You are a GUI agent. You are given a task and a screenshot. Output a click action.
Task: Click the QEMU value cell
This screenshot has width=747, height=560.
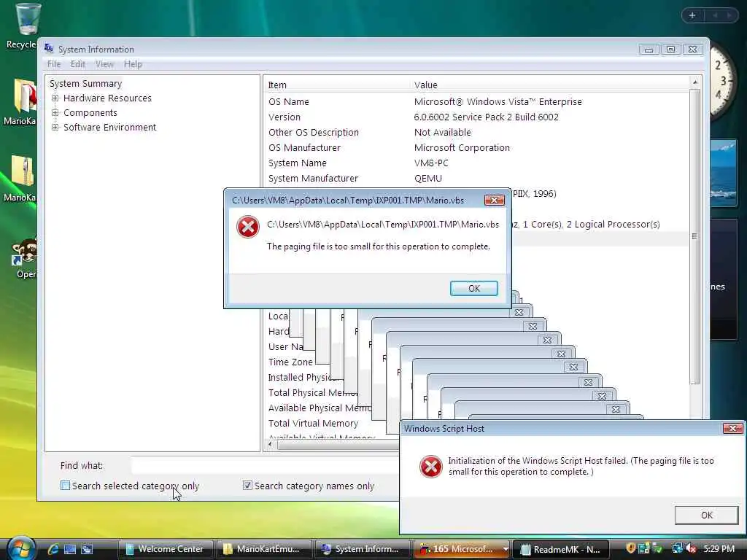coord(427,178)
